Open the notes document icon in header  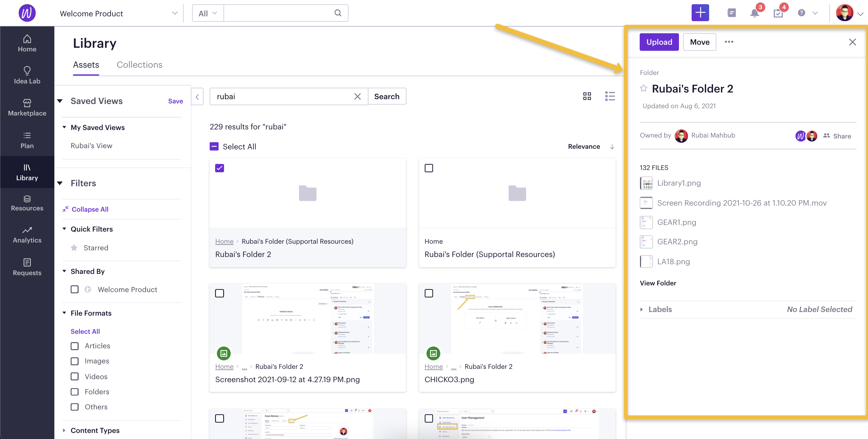point(731,13)
